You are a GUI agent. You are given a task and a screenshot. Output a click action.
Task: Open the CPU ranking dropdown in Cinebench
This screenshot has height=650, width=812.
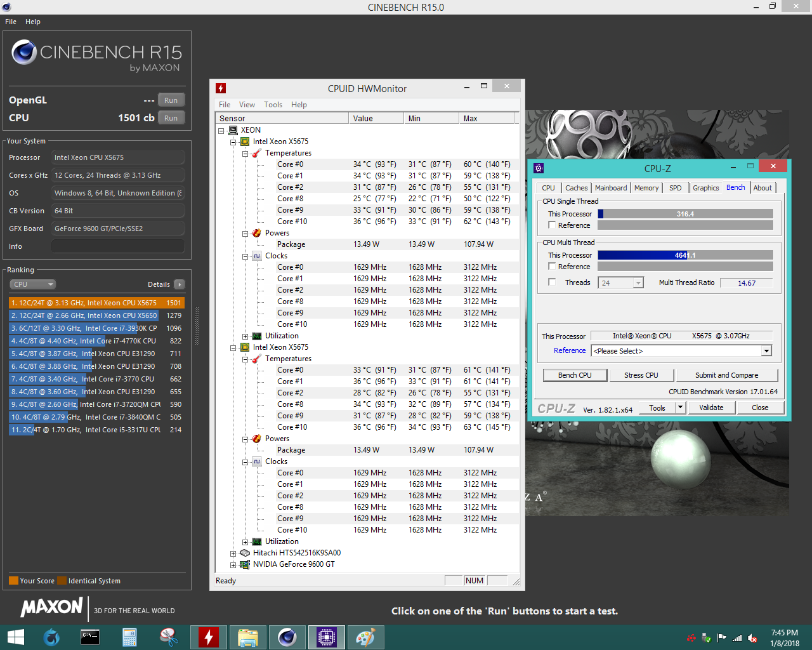(33, 284)
